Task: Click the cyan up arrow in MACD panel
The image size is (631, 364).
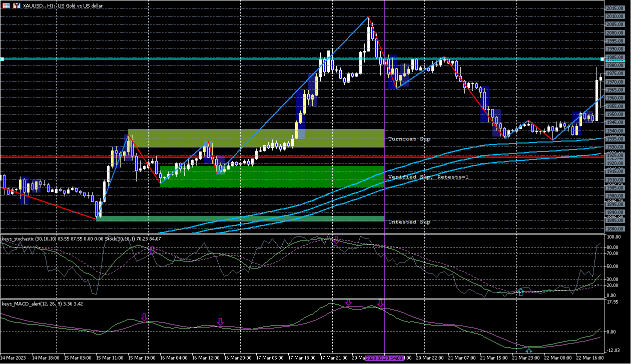Action: 529,351
